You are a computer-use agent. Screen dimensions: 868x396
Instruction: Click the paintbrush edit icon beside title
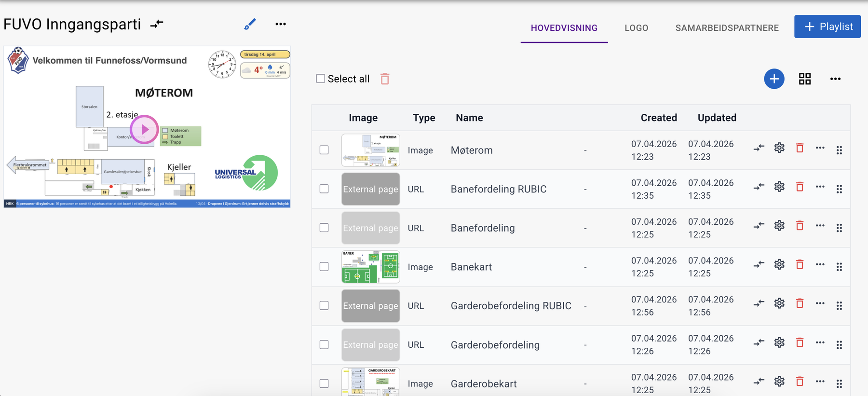250,24
